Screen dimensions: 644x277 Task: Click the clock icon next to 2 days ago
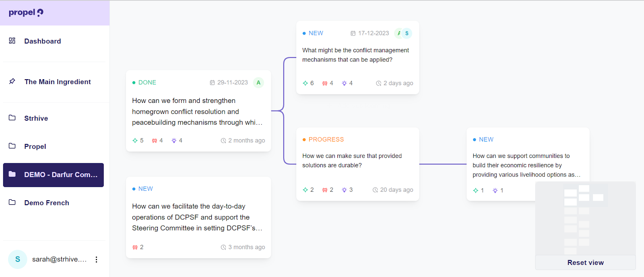(378, 83)
